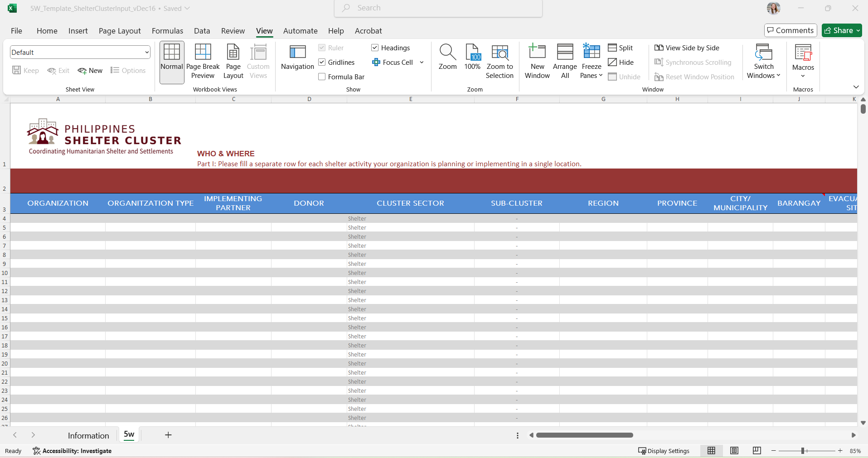
Task: Toggle the Gridlines checkbox
Action: click(x=322, y=63)
